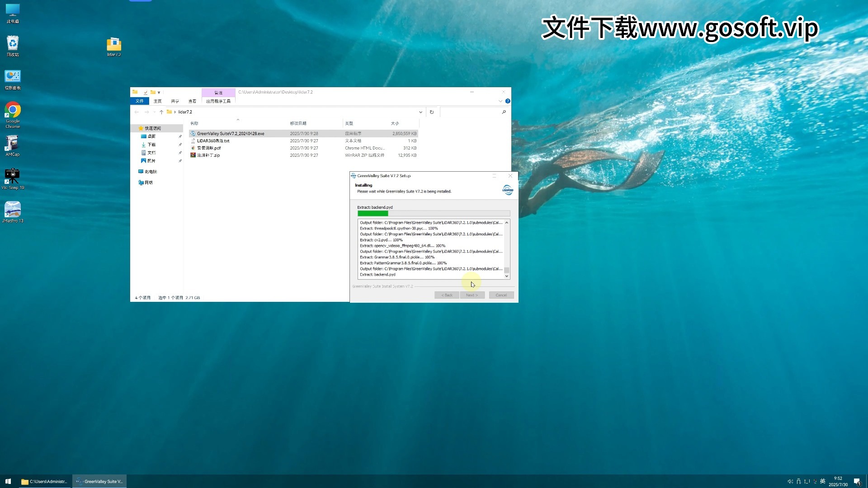
Task: Click the Explorer help question mark icon
Action: click(508, 101)
